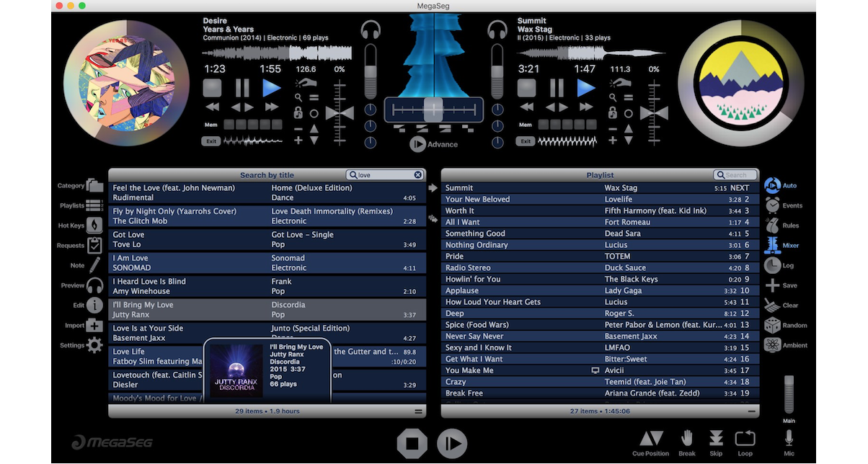Toggle the Loop button

click(745, 439)
